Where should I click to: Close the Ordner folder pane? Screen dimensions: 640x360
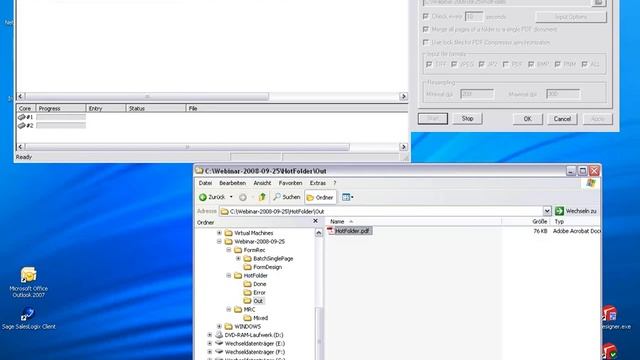315,221
